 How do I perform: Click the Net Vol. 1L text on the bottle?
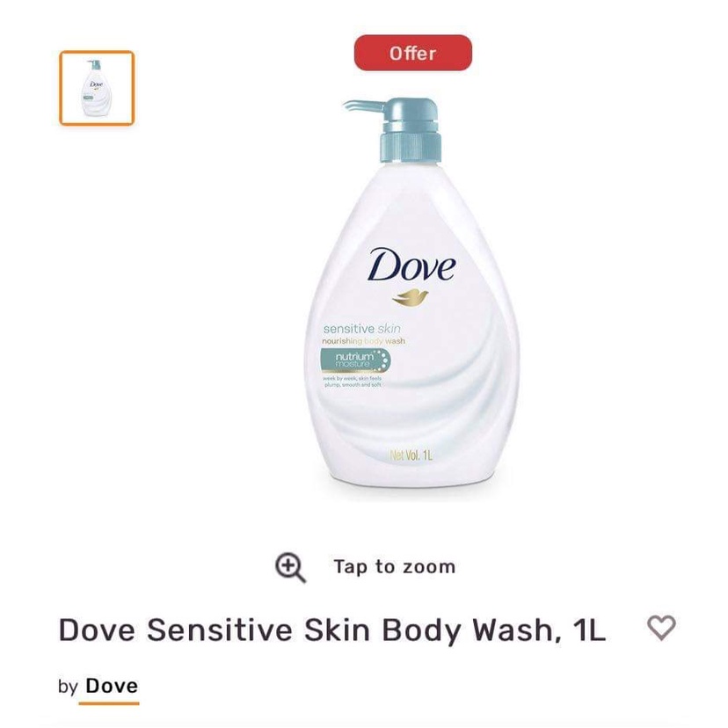click(x=411, y=455)
